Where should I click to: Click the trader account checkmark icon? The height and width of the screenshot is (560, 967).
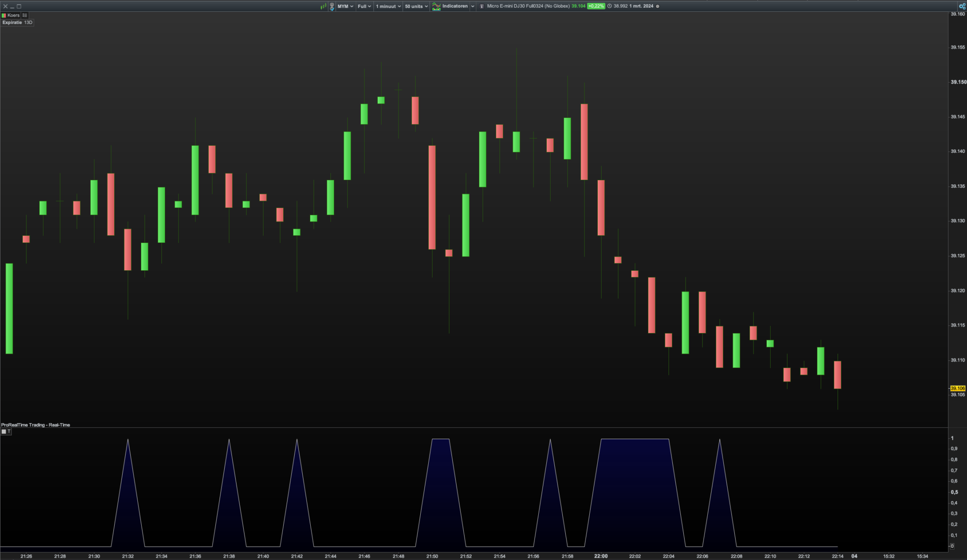tap(332, 6)
